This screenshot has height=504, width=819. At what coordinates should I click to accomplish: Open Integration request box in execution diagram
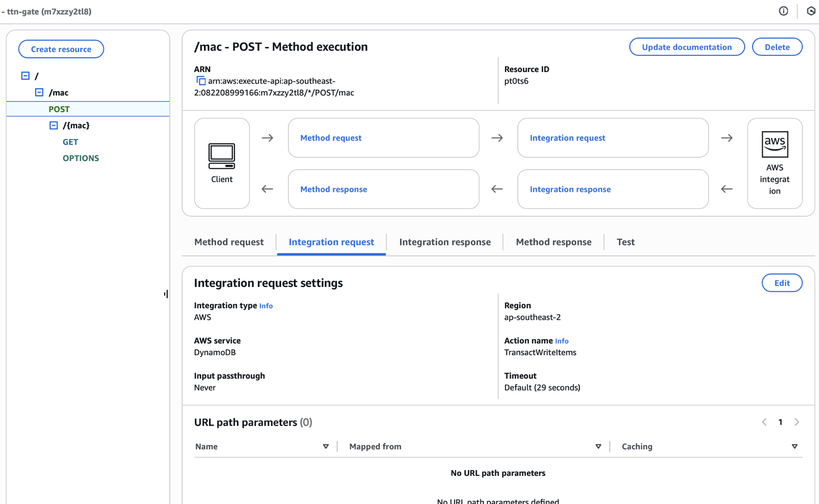point(613,138)
